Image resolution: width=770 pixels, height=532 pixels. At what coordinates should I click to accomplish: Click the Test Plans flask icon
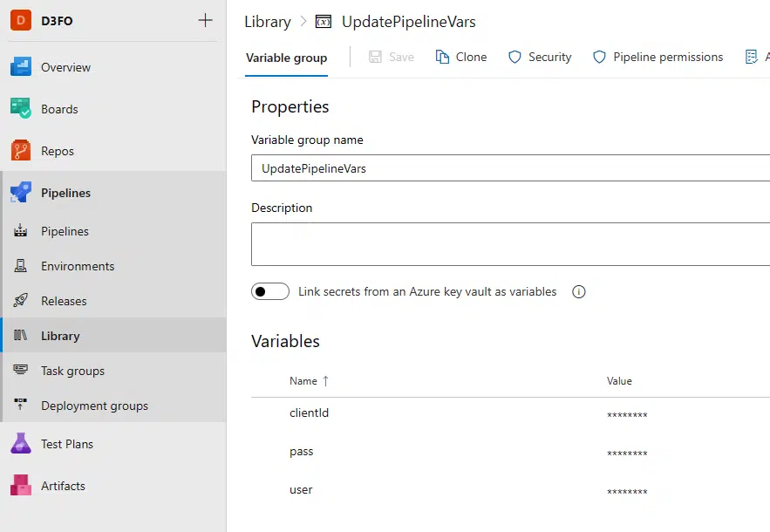21,444
